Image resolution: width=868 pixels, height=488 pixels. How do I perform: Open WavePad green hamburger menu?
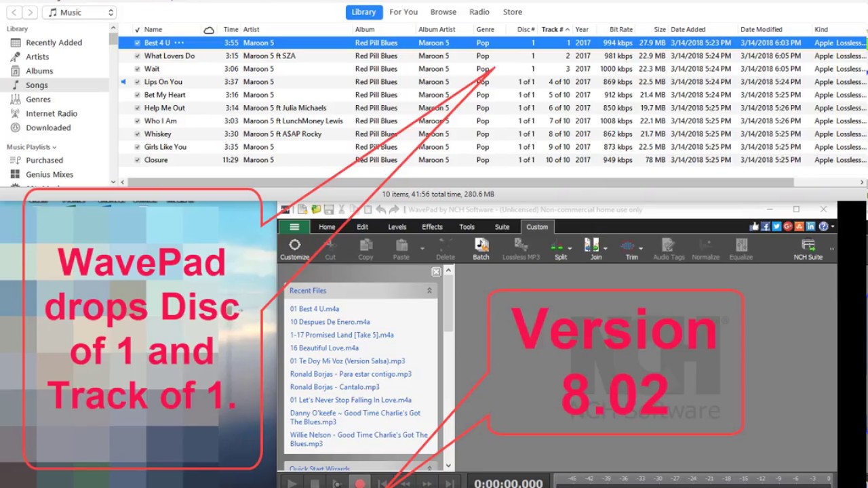[x=294, y=227]
